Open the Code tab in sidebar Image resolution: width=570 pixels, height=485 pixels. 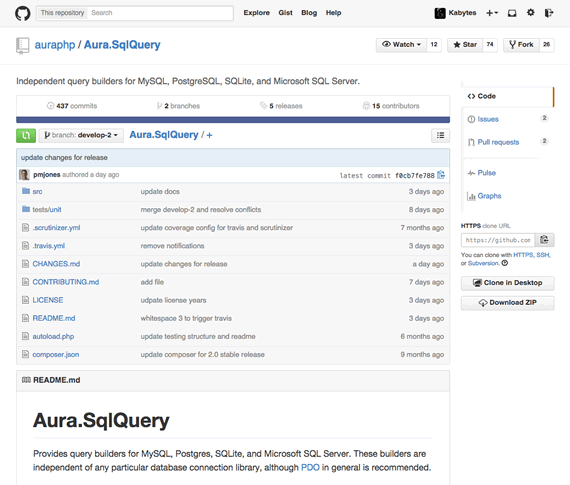[x=507, y=96]
